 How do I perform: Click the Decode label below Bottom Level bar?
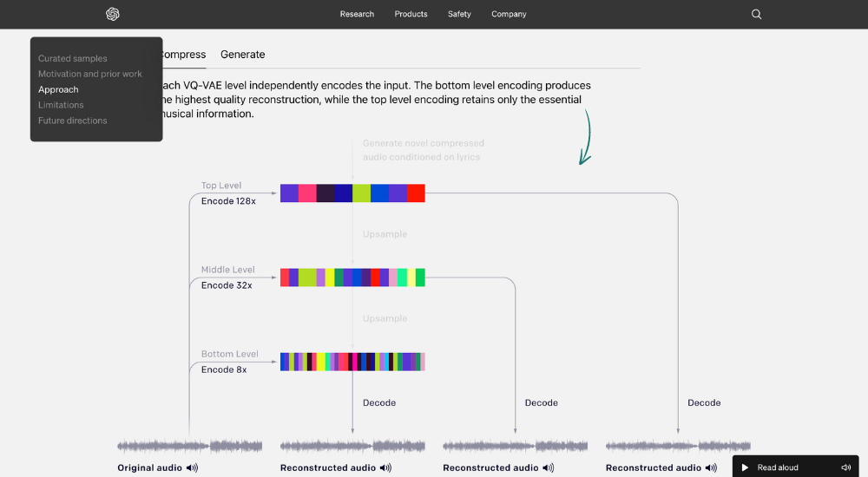pyautogui.click(x=379, y=402)
